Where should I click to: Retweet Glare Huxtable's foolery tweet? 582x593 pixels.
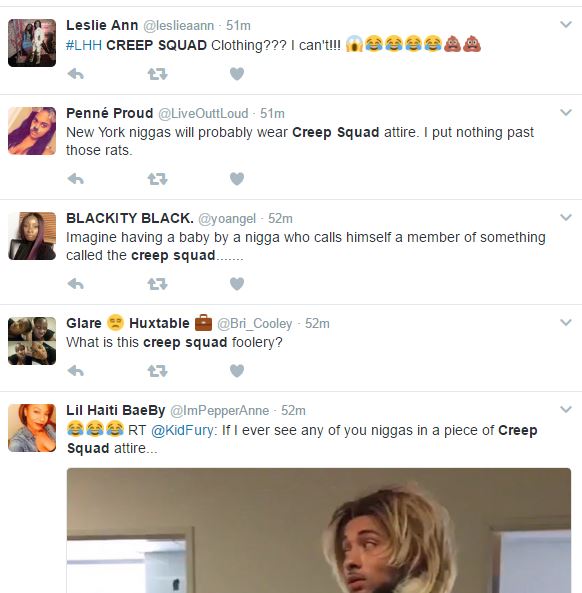(157, 371)
